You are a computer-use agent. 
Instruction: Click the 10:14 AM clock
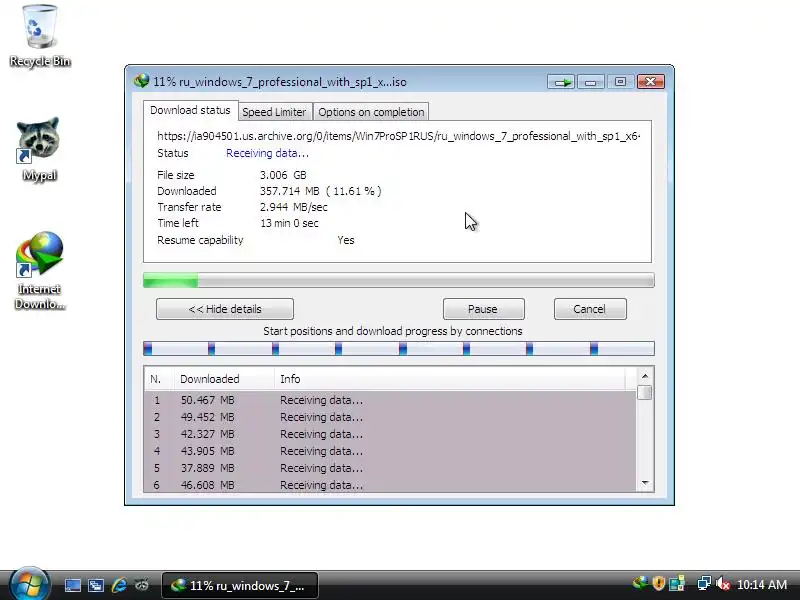pyautogui.click(x=762, y=585)
